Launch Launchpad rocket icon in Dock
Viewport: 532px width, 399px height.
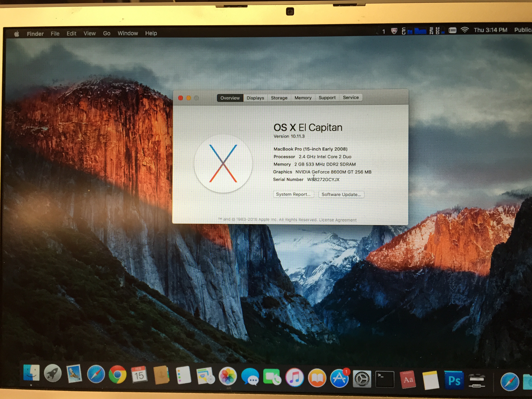tap(53, 373)
